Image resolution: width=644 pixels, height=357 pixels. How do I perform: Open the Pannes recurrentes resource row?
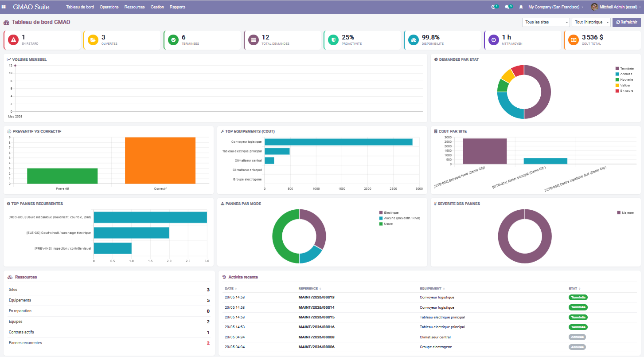[109, 343]
